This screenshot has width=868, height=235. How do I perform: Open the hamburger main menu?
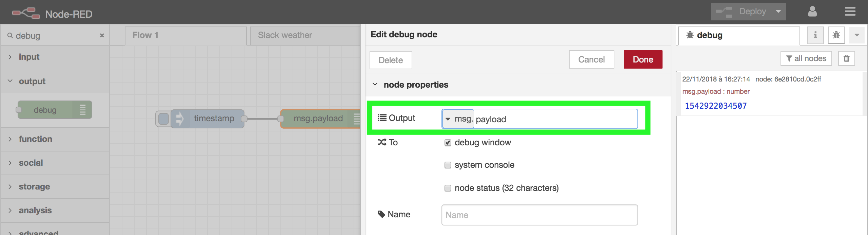point(850,12)
